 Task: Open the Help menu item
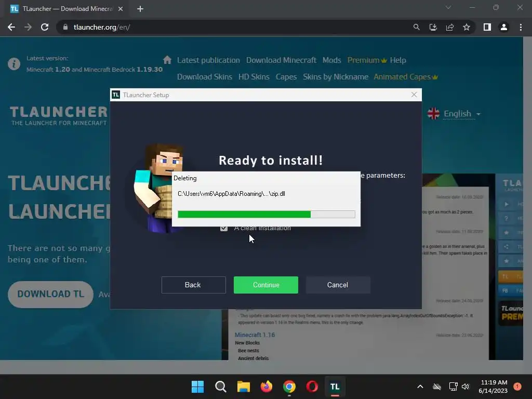(x=398, y=60)
